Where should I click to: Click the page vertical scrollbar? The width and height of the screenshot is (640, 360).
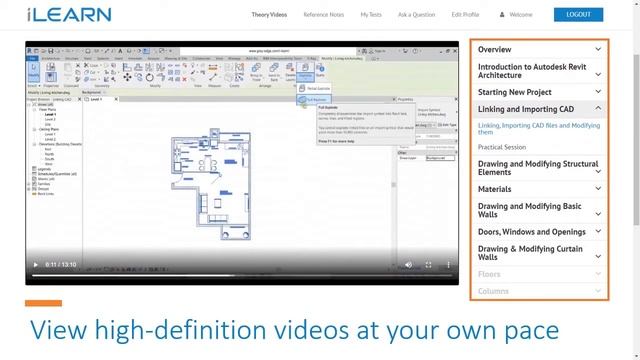(636, 139)
